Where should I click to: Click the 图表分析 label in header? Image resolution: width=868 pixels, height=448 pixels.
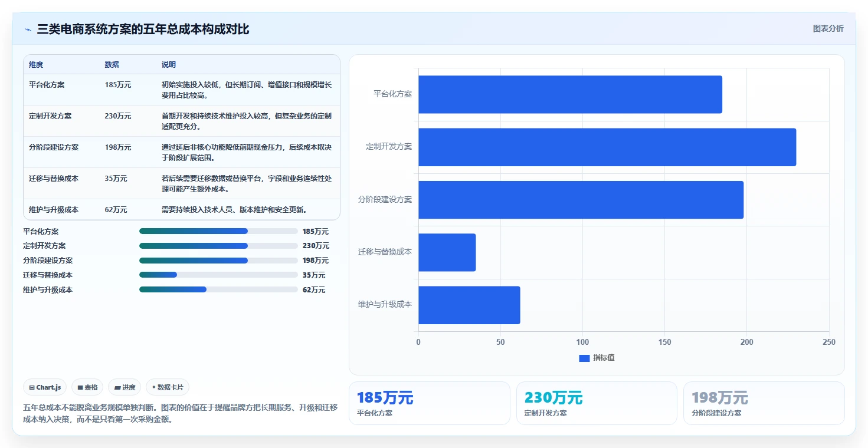pyautogui.click(x=828, y=28)
